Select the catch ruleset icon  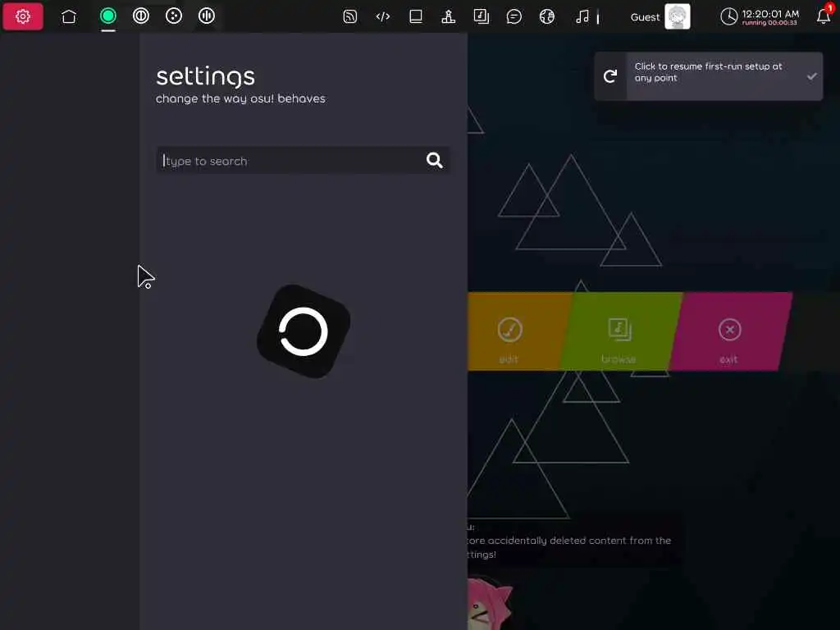click(x=174, y=16)
